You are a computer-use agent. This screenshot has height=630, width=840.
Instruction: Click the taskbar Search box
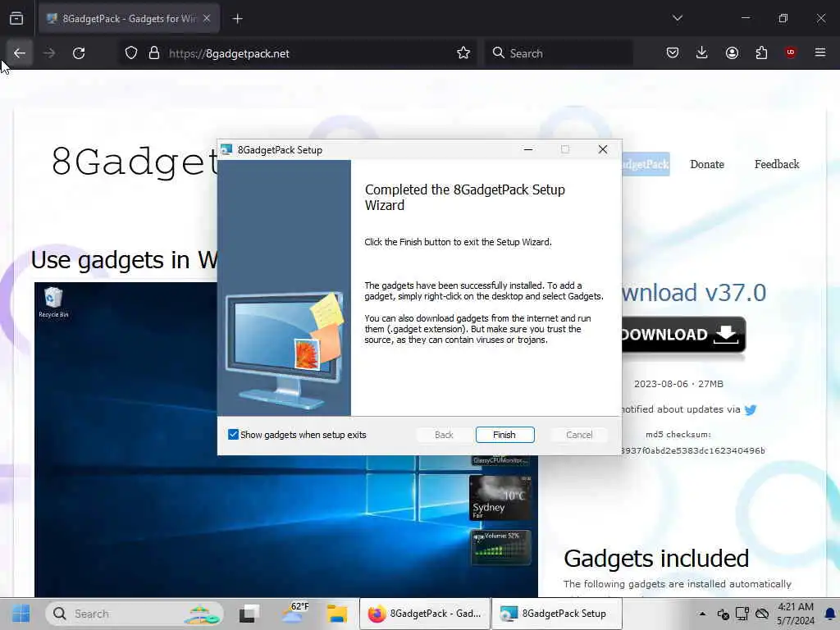(135, 614)
